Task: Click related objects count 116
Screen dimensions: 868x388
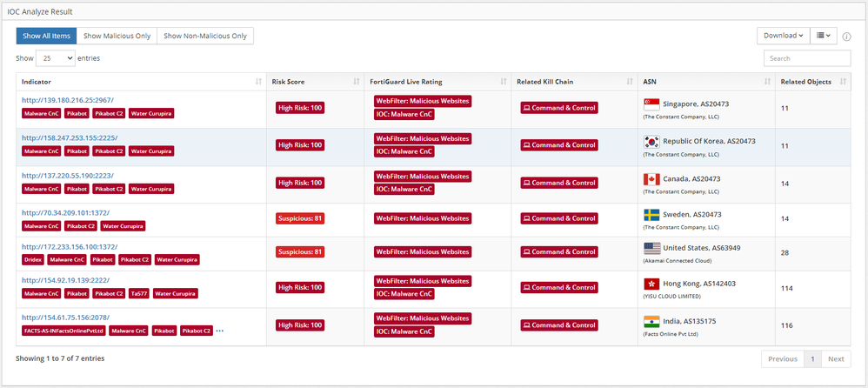Action: (786, 325)
